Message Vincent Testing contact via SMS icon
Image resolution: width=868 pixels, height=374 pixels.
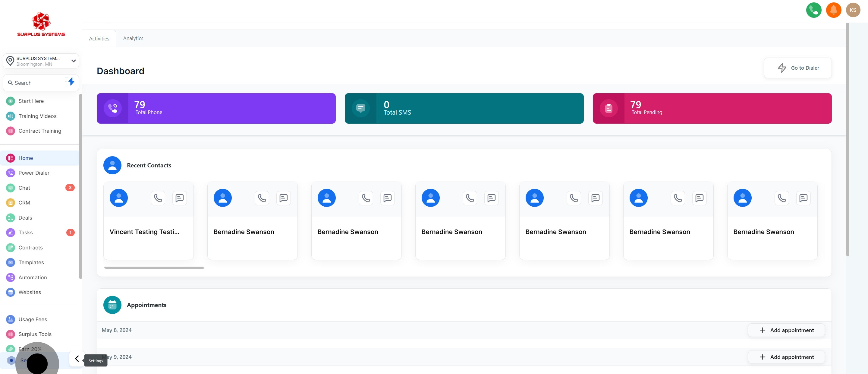tap(179, 198)
